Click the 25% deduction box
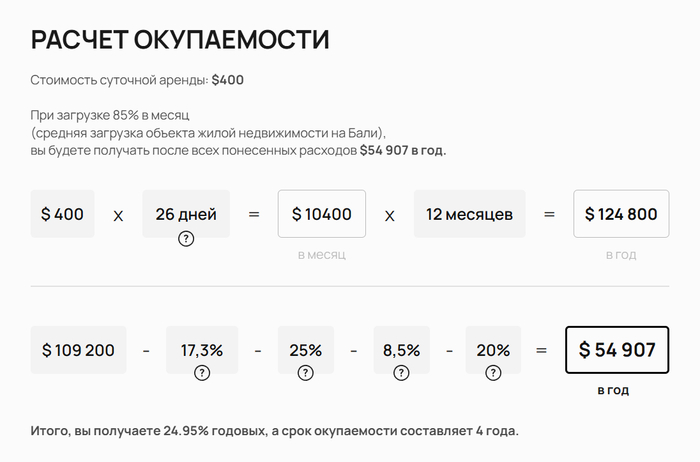Screen dimensions: 700x462 tap(306, 350)
